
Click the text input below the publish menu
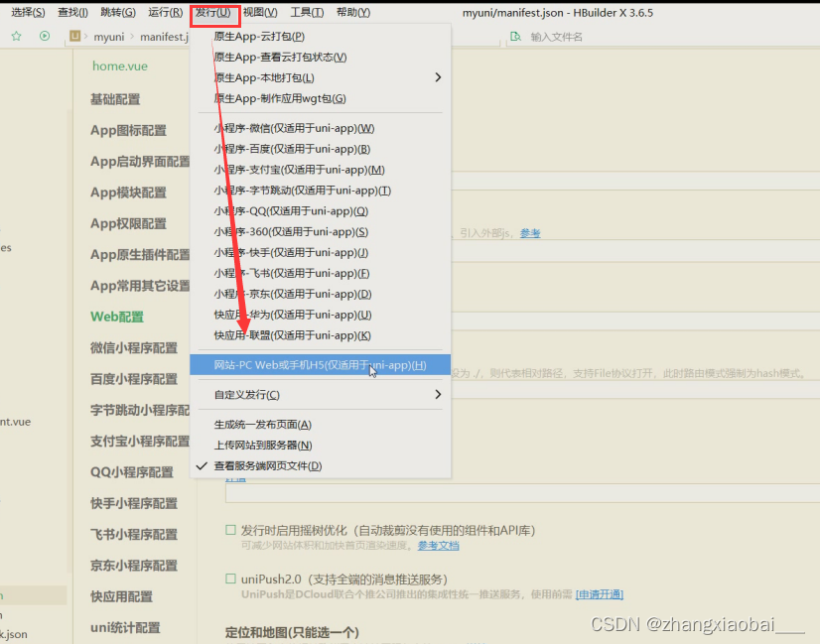(522, 493)
